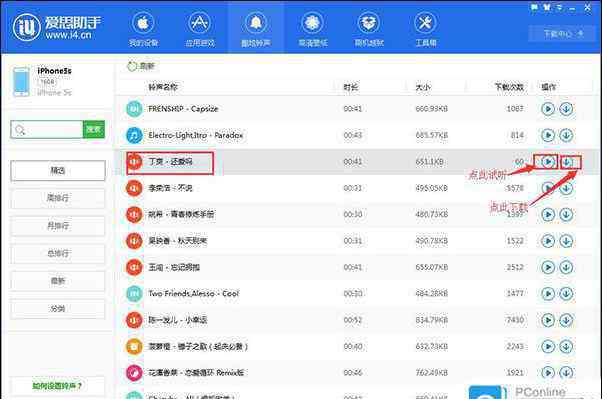Viewport: 602px width, 399px height.
Task: Click the 下载中心 download center button
Action: tap(563, 34)
